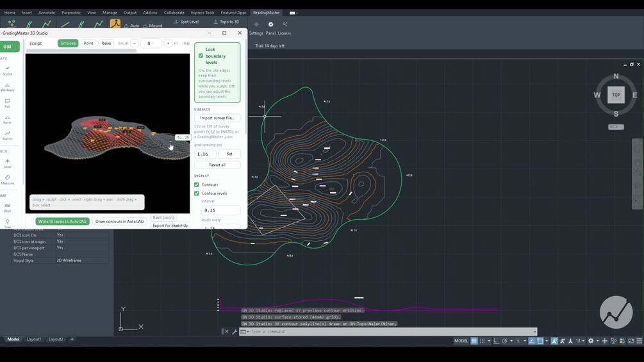Select the Auto ribbon option

point(132,26)
